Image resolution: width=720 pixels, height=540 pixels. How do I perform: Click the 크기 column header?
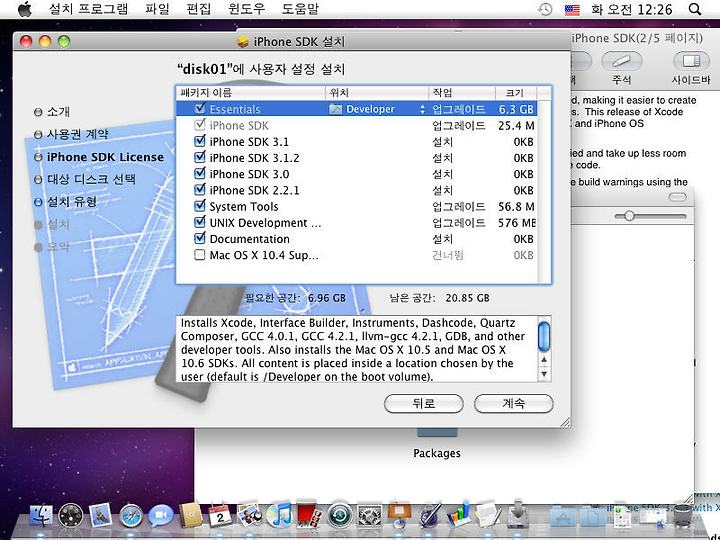pyautogui.click(x=515, y=93)
